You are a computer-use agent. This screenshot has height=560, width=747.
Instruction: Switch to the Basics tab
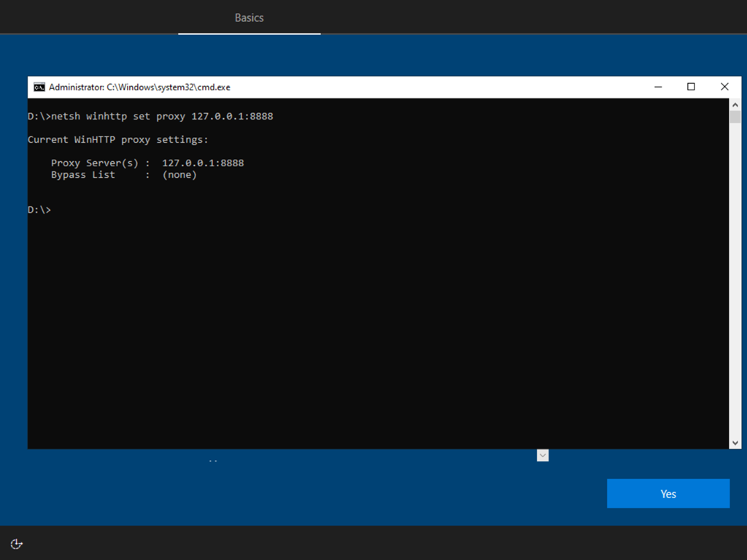[249, 17]
